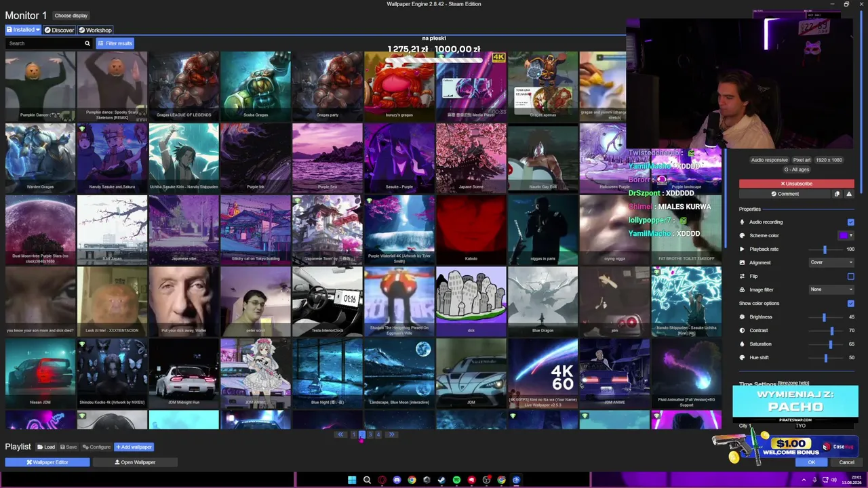This screenshot has width=868, height=488.
Task: Go to page 3 of wallpapers
Action: (x=370, y=434)
